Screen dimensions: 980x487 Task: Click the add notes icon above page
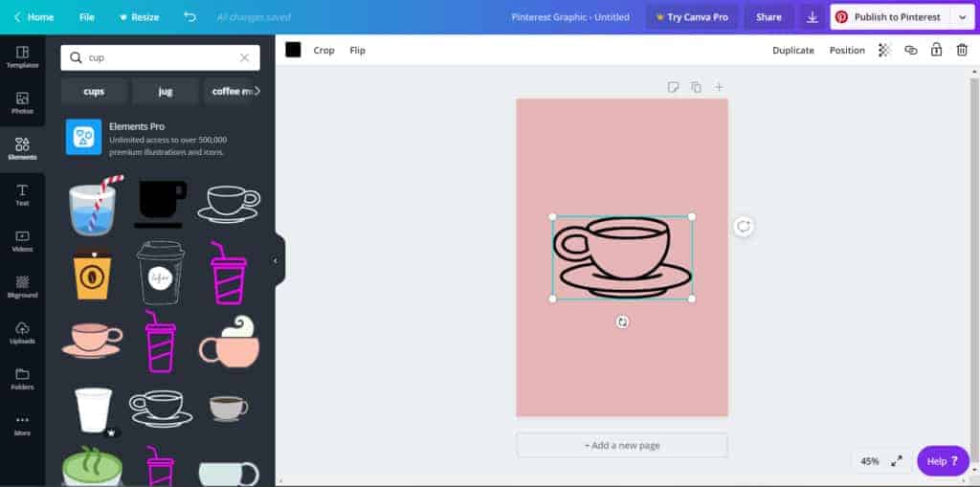pos(673,87)
